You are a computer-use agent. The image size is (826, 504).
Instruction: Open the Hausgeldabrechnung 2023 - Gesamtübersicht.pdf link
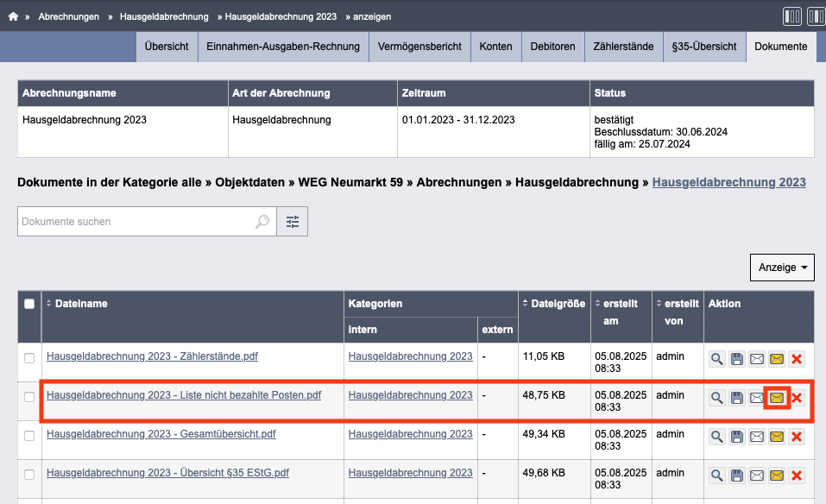pyautogui.click(x=161, y=434)
